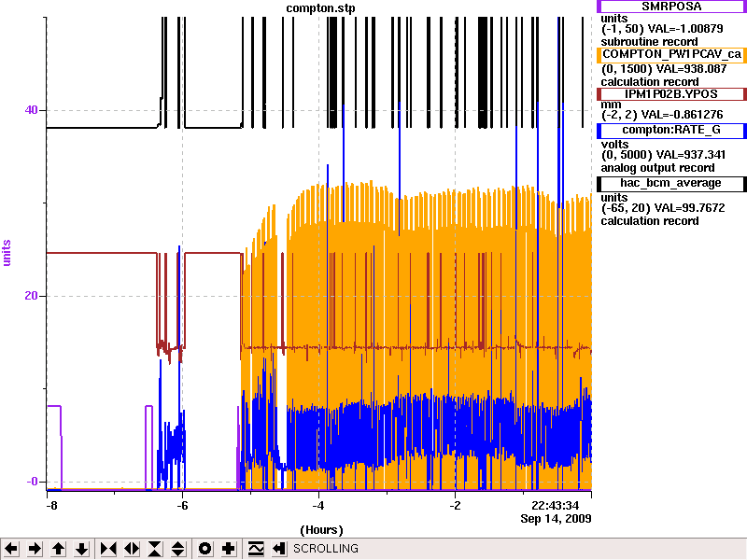This screenshot has height=560, width=747.
Task: Pan the graph right with the right arrow
Action: pos(35,549)
